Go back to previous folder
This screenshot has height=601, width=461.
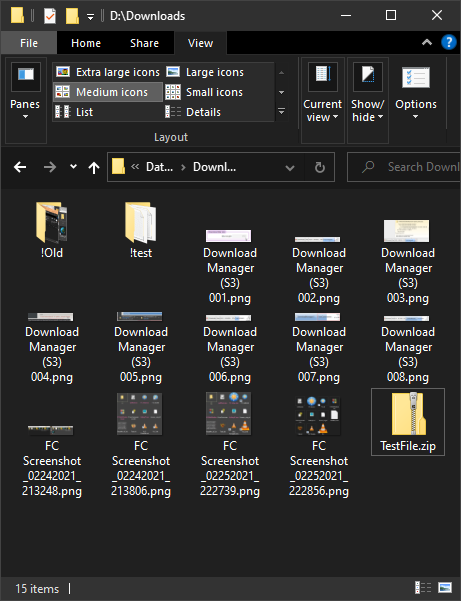coord(20,167)
